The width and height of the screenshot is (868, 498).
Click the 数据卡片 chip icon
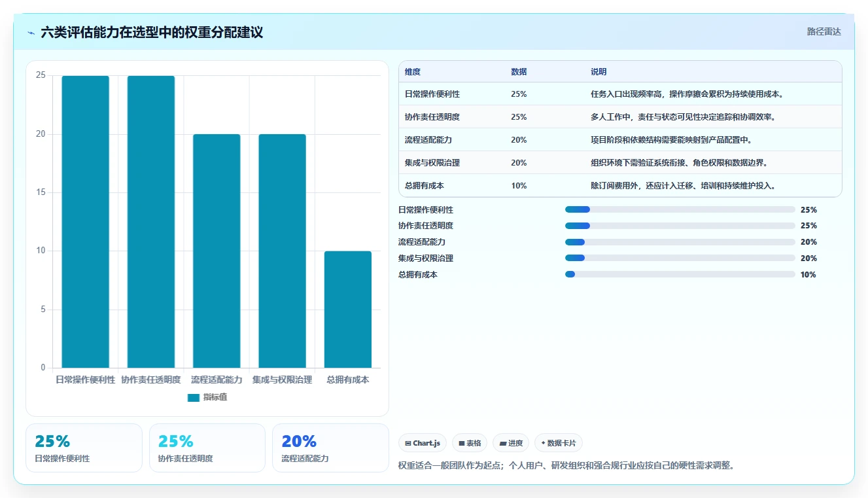click(x=544, y=443)
